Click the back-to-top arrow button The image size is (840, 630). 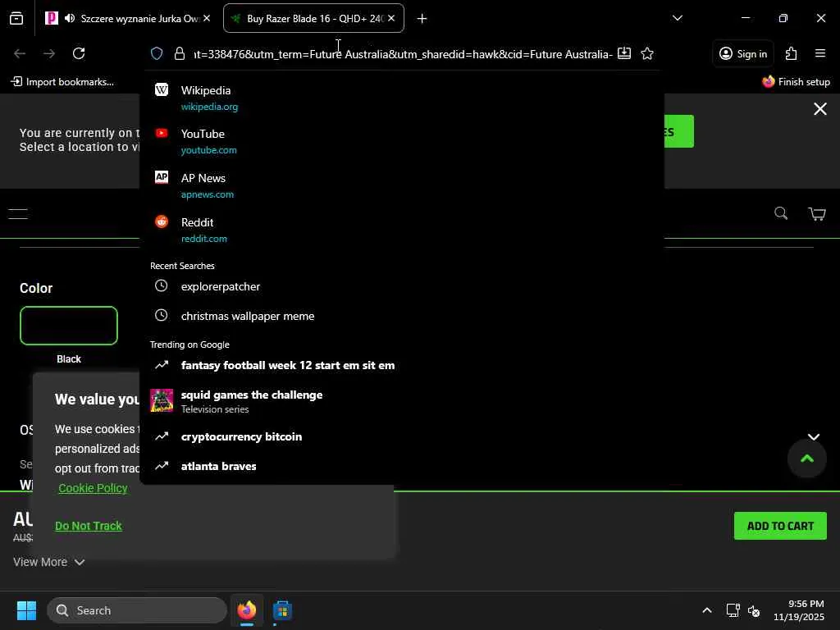tap(807, 459)
